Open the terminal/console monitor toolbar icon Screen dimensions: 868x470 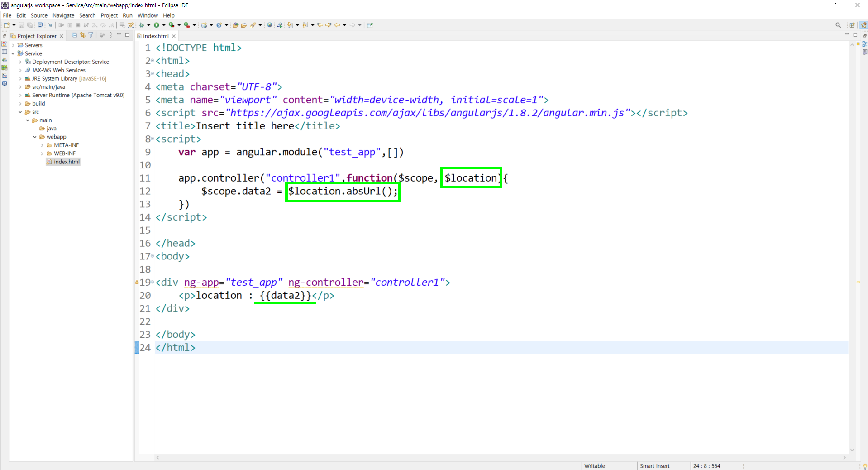click(40, 25)
